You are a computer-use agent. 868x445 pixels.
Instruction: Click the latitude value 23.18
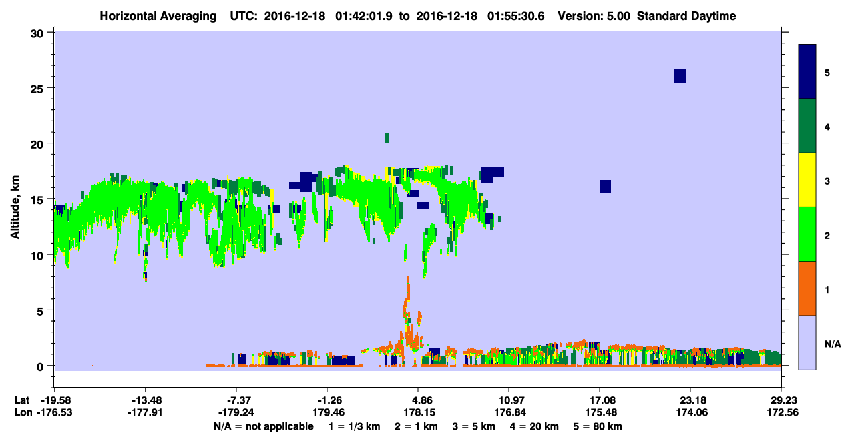[x=690, y=400]
